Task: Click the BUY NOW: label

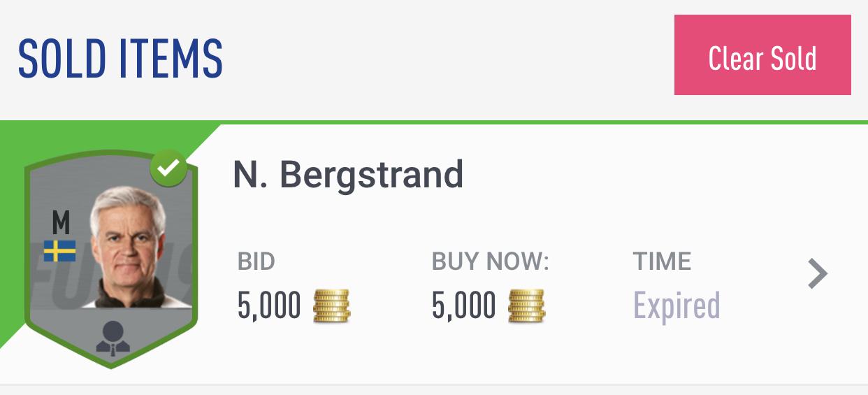Action: (x=491, y=261)
